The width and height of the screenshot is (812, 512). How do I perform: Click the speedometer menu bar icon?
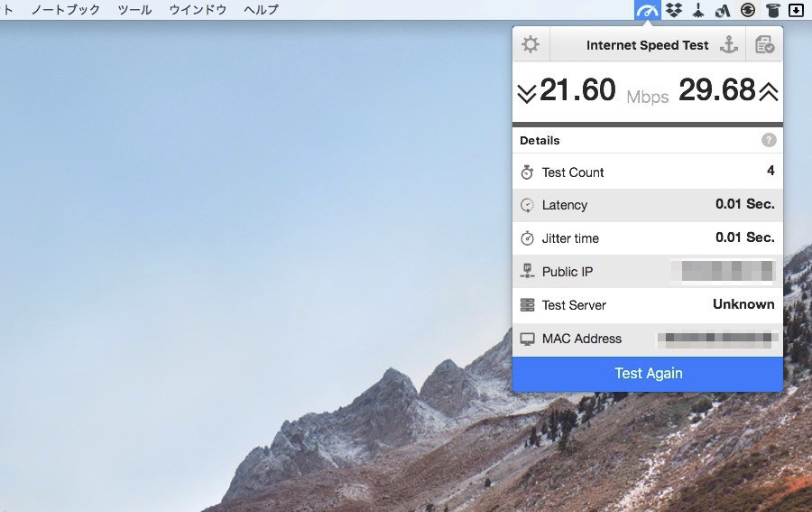point(647,10)
